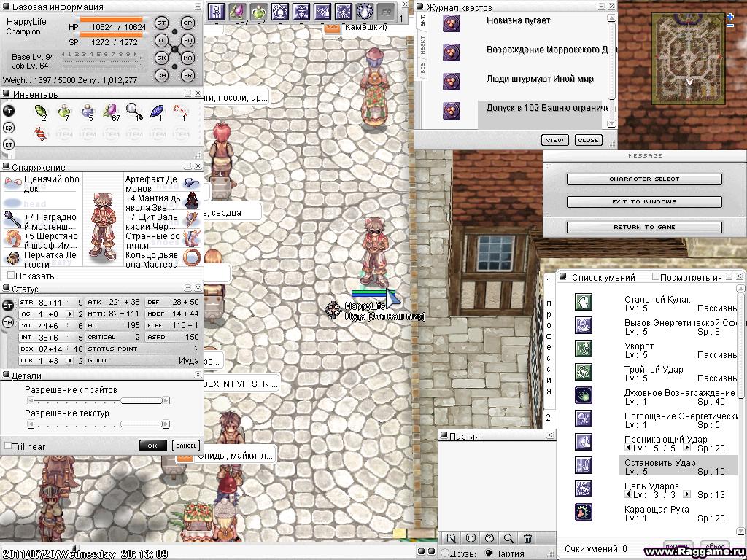Select the Партия radio button

pos(489,553)
